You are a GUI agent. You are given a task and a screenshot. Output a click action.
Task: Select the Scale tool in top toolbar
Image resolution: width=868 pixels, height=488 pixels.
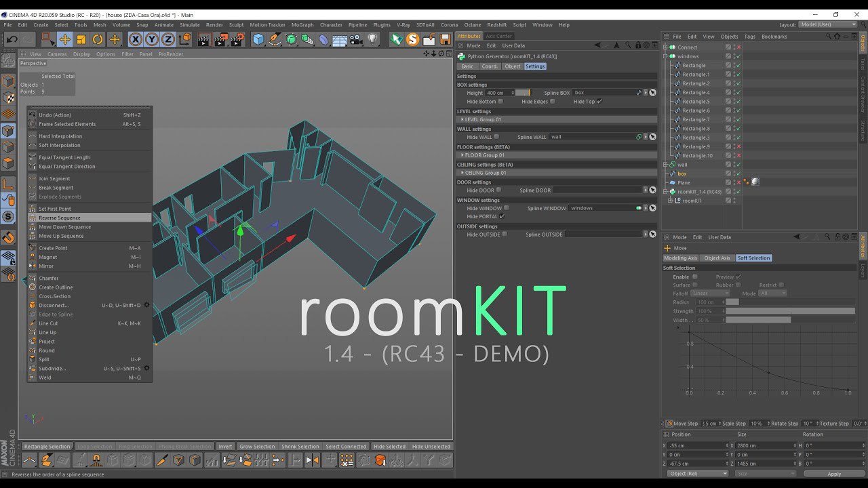[81, 39]
